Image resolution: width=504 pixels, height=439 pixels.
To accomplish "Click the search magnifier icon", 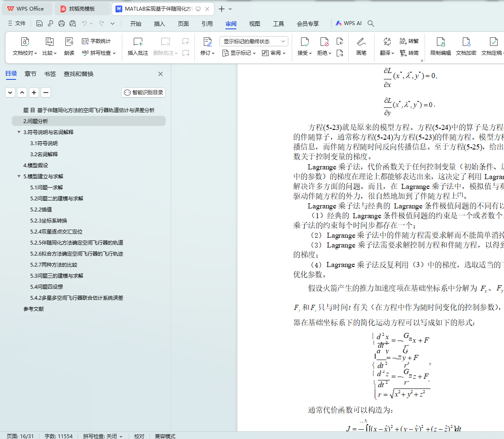I will 371,23.
